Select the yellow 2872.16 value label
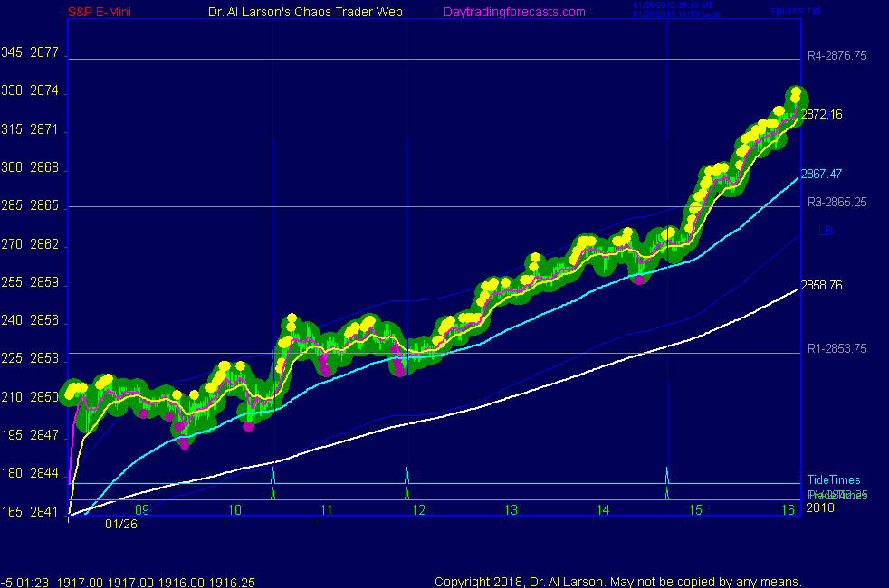889x588 pixels. [821, 114]
